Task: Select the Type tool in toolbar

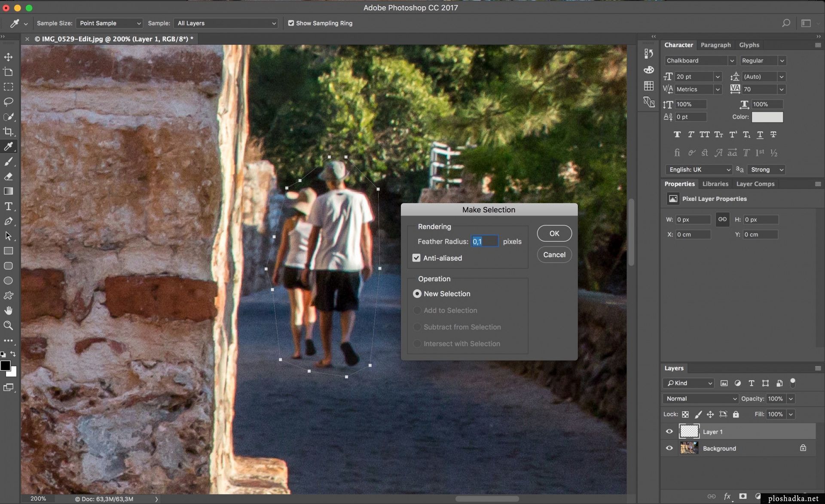Action: (x=8, y=206)
